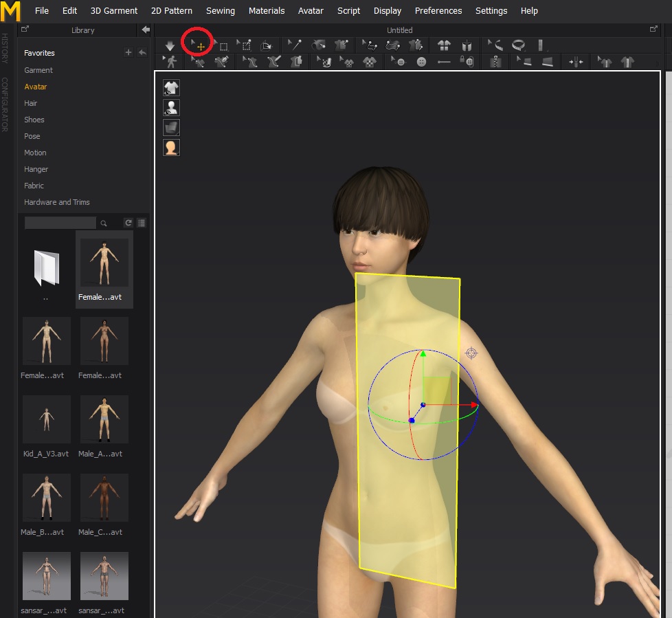Image resolution: width=672 pixels, height=618 pixels.
Task: Switch Library to list view
Action: (x=142, y=223)
